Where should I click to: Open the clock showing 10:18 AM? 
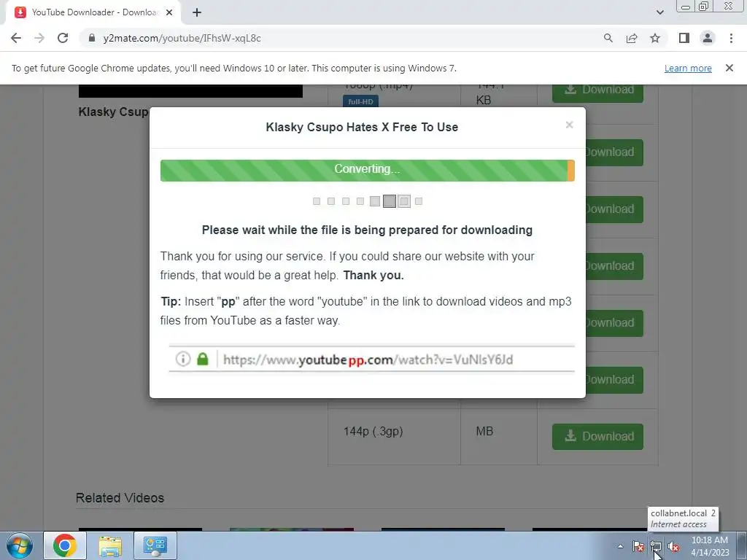[709, 546]
